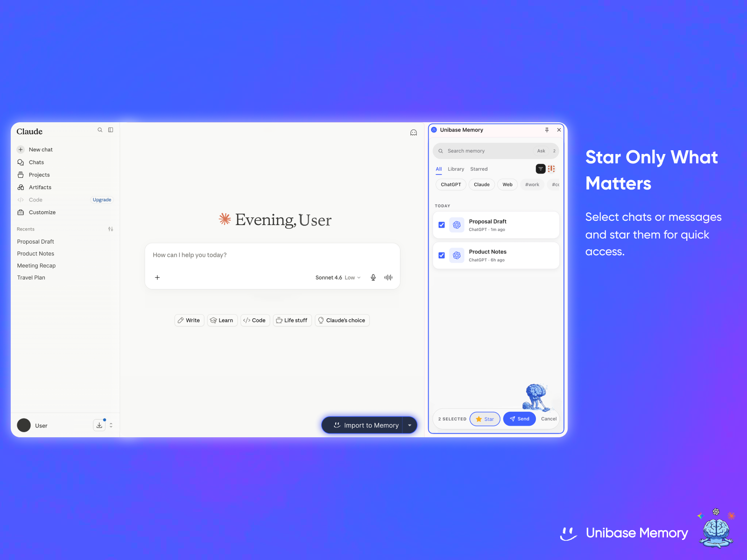The height and width of the screenshot is (560, 747).
Task: Click the download icon next to User
Action: click(99, 426)
